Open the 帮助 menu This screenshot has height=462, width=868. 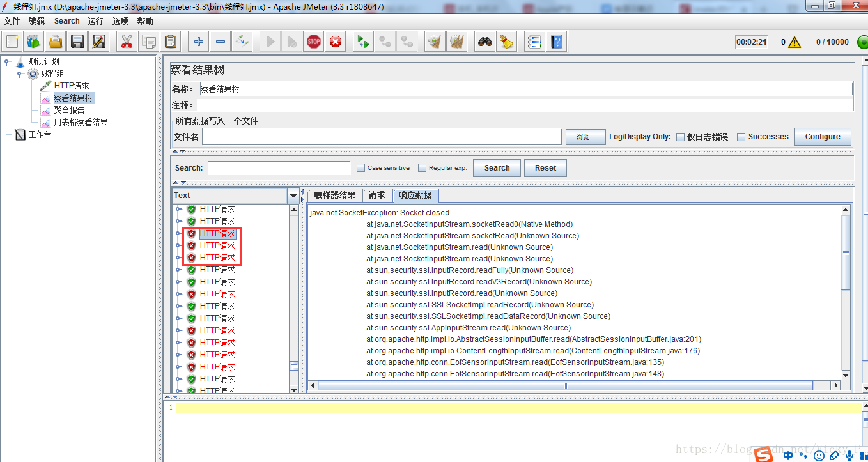pos(145,21)
